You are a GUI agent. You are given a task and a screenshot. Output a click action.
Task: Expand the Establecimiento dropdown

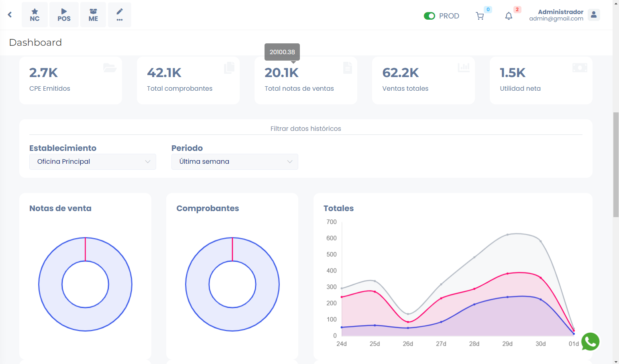92,162
